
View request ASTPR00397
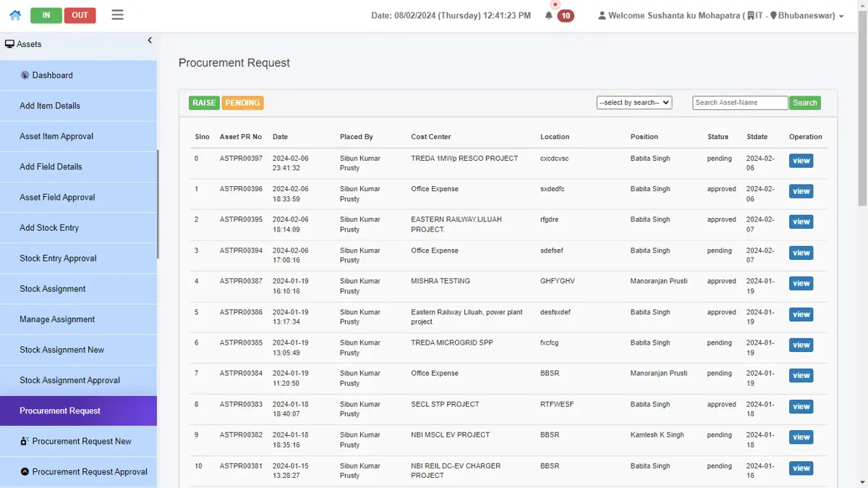[x=801, y=161]
